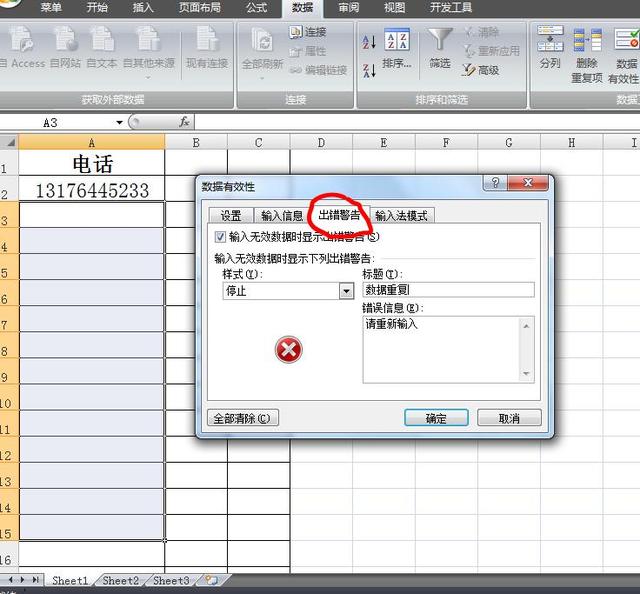Click Data Validation (数据有效性) ribbon icon
The width and height of the screenshot is (640, 594).
pos(624,55)
